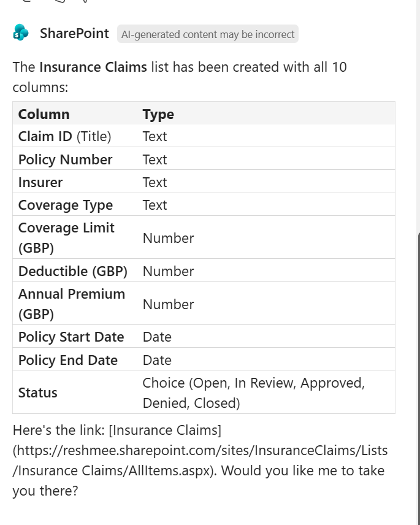Click the SharePoint agent name
This screenshot has width=420, height=525.
[74, 34]
